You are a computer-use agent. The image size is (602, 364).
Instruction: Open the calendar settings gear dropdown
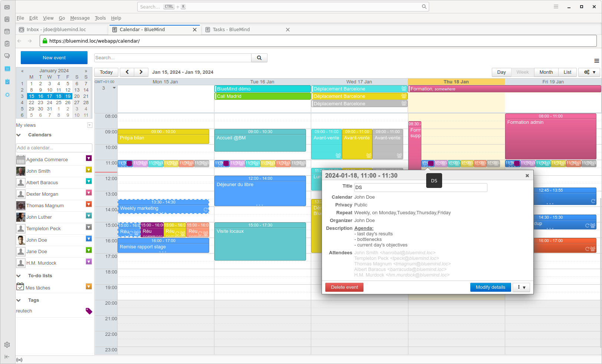(x=589, y=72)
